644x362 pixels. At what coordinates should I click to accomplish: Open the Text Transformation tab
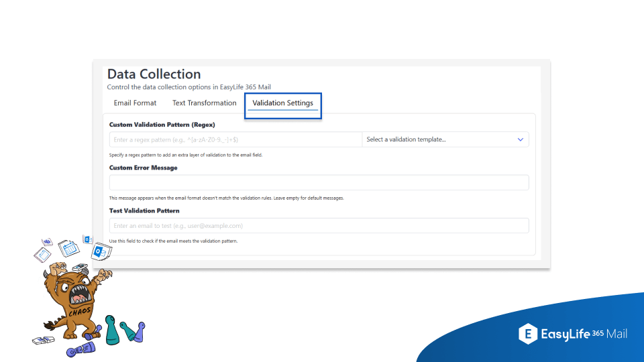pyautogui.click(x=204, y=103)
